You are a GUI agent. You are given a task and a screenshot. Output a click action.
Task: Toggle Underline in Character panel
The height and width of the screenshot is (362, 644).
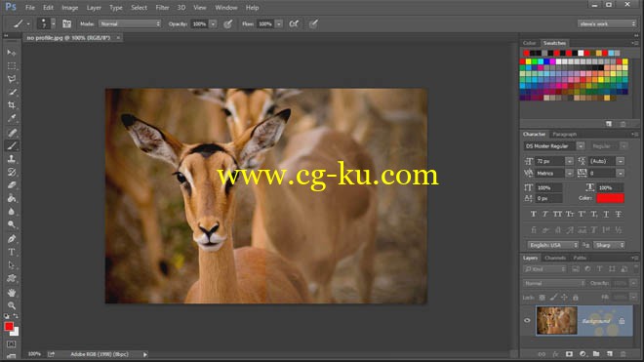point(606,214)
